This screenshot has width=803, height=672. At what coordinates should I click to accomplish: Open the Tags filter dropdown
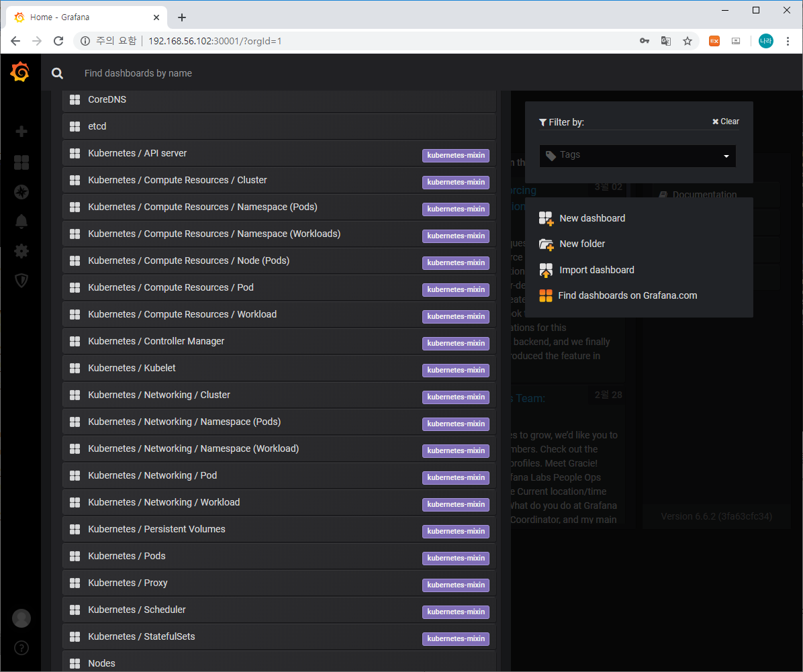pos(638,156)
